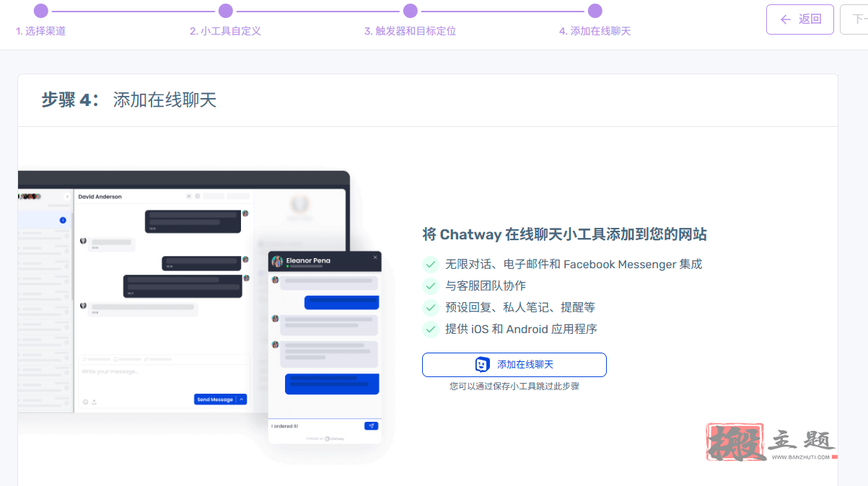Click the green checkmark beside 与客服团队协作

point(431,286)
